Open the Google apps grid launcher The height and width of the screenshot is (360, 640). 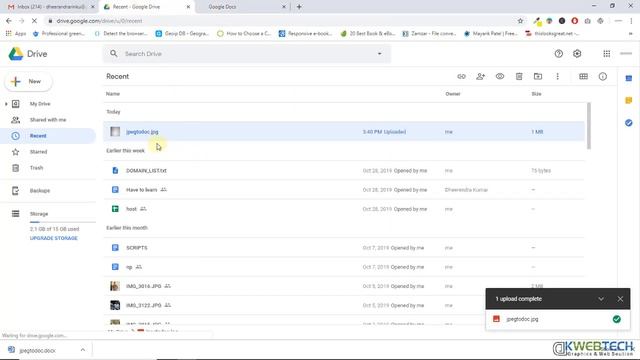pyautogui.click(x=607, y=54)
